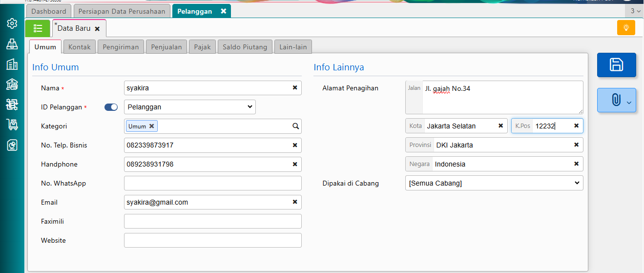Click the orange lightbulb tips icon
The height and width of the screenshot is (273, 644).
[x=626, y=27]
